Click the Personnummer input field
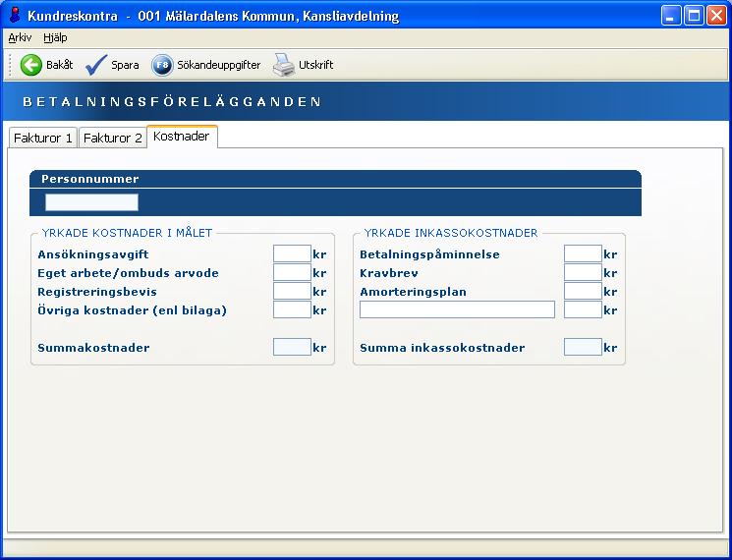The image size is (732, 560). pos(91,202)
